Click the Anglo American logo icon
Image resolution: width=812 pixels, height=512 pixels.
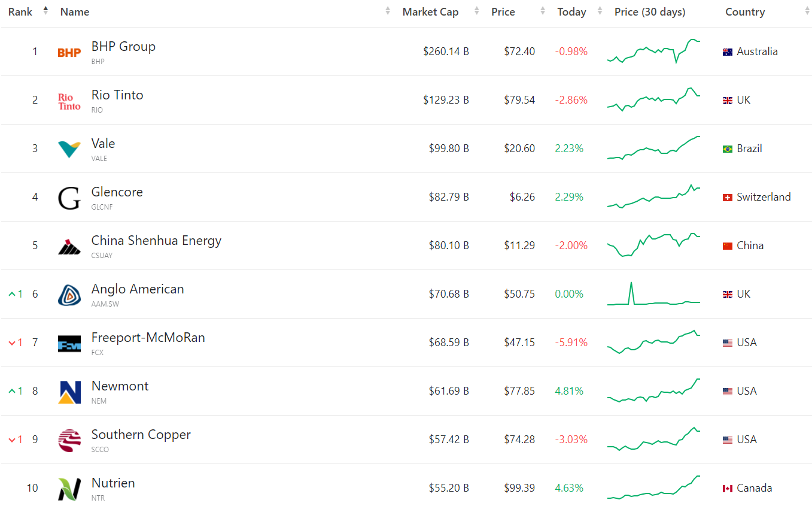tap(69, 295)
